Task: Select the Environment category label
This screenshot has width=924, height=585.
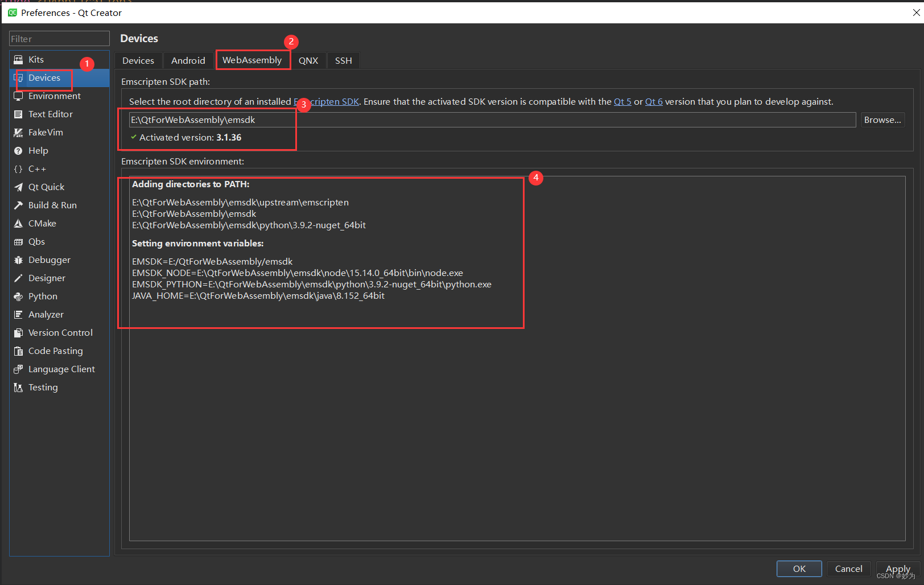Action: 55,96
